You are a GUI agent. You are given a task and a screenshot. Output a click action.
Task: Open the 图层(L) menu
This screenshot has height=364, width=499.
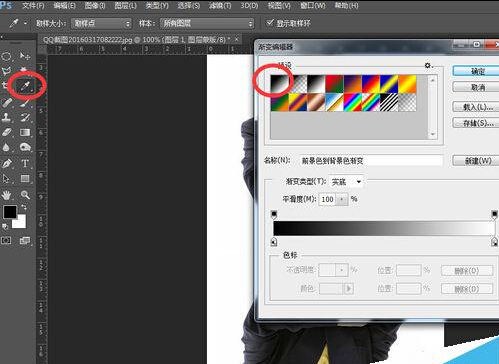coord(125,6)
